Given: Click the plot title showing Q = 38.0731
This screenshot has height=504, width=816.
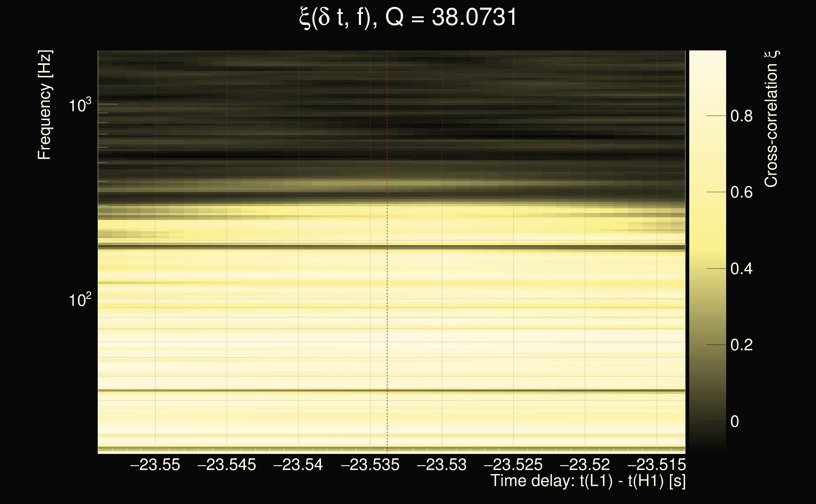Looking at the screenshot, I should pyautogui.click(x=408, y=17).
